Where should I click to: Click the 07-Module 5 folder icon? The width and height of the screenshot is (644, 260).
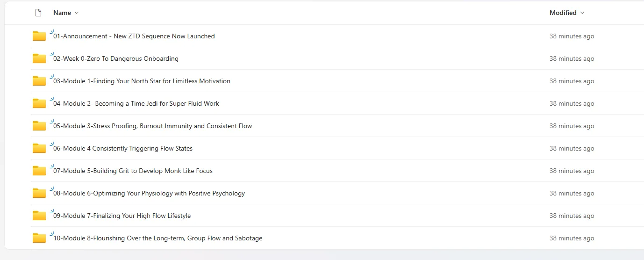39,171
